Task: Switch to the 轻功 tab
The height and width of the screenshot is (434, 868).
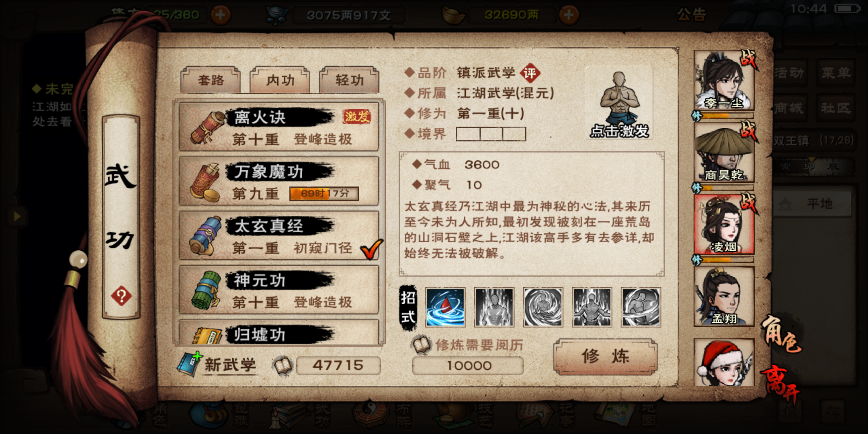Action: point(349,80)
